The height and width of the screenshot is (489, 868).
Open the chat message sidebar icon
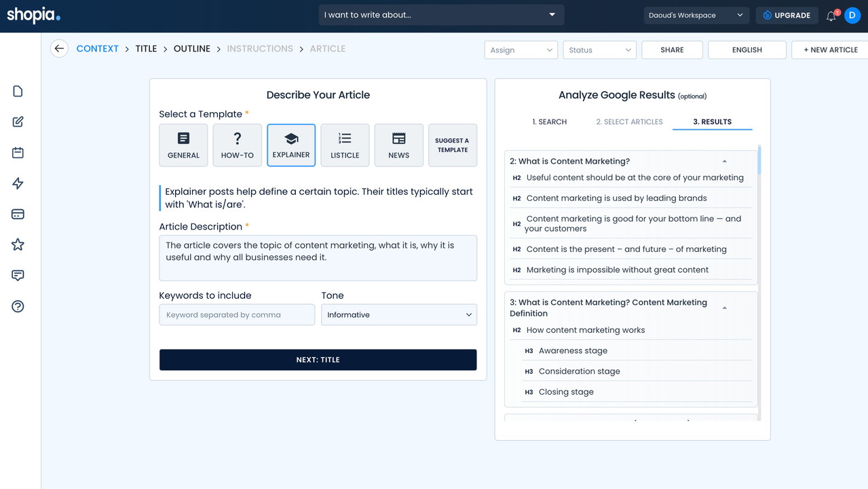18,275
